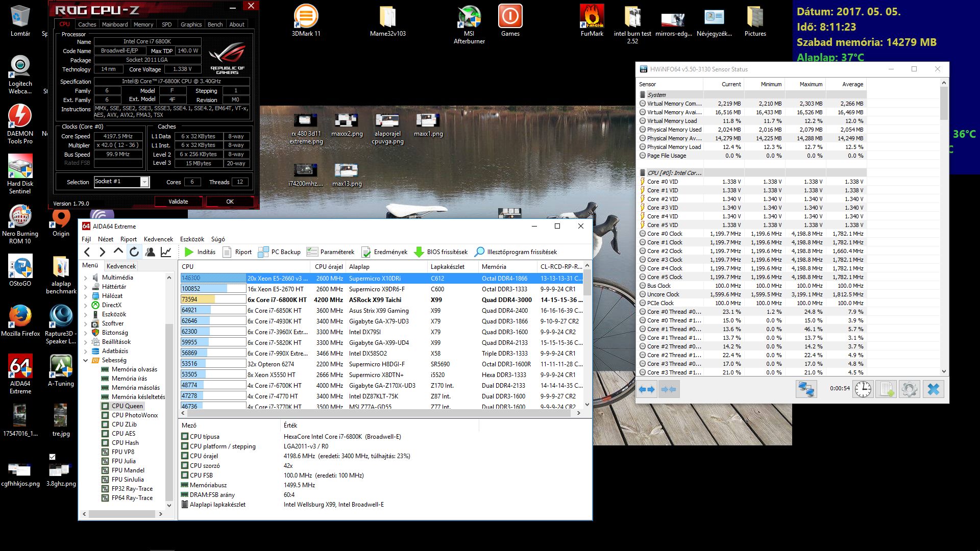The height and width of the screenshot is (551, 980).
Task: Open A-Tuning desktop icon
Action: click(61, 370)
